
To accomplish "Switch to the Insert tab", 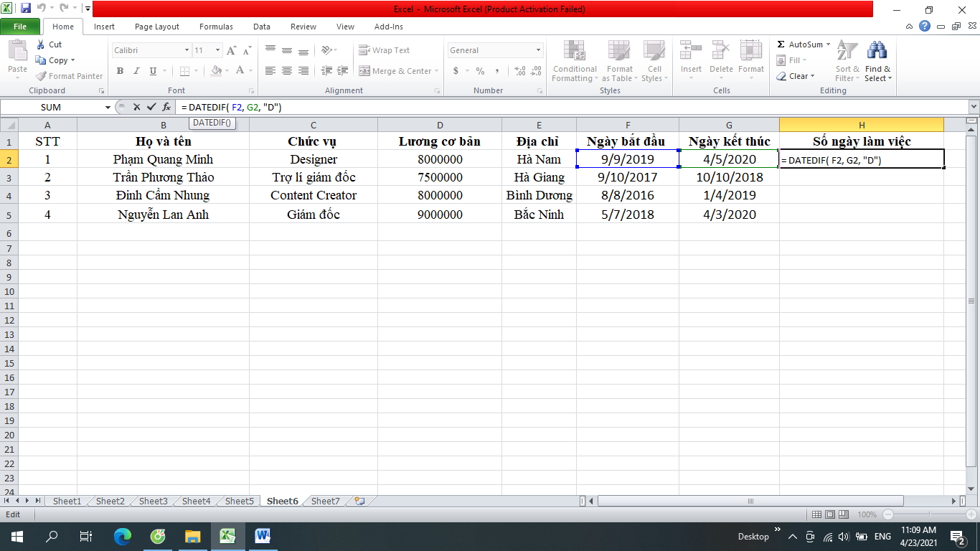I will click(104, 27).
